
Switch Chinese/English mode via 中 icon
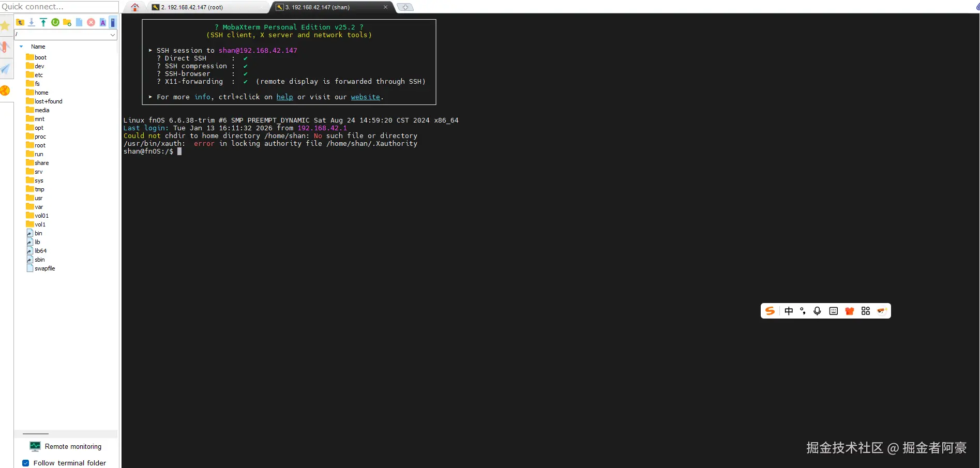[x=789, y=311]
